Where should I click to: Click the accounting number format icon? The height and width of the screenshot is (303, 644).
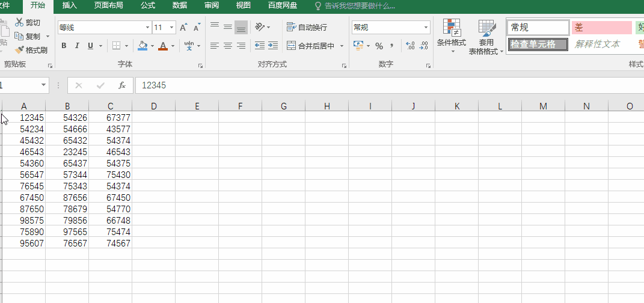[358, 46]
